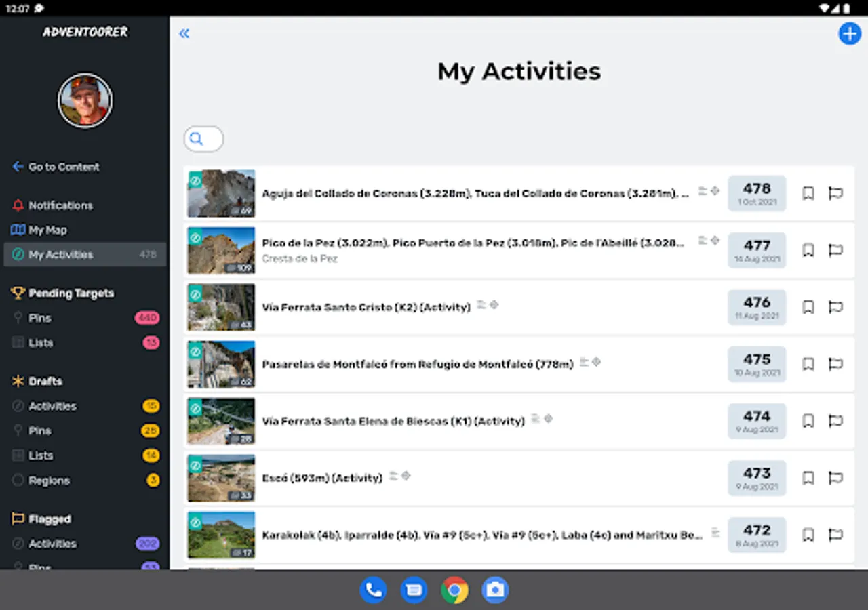Image resolution: width=868 pixels, height=610 pixels.
Task: Open the Aguja del Collado de Coronas title
Action: click(x=475, y=194)
